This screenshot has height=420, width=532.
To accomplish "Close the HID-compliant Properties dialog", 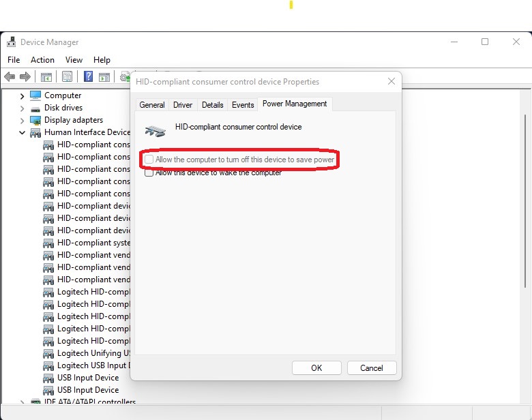I will 391,81.
